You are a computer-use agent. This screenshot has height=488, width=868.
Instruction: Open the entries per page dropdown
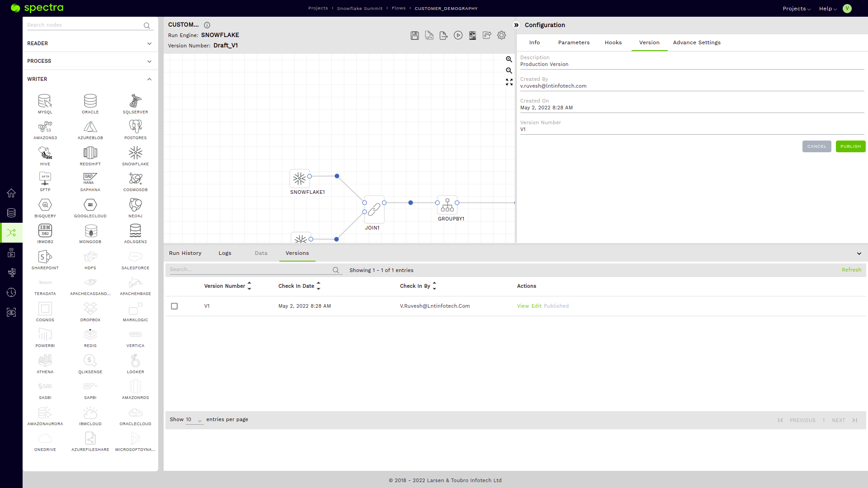pos(194,420)
